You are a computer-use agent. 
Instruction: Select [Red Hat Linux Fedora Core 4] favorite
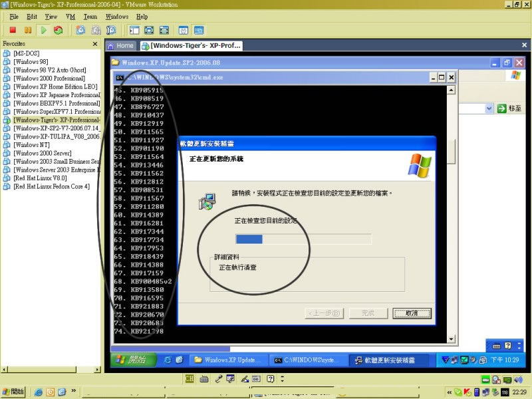pos(52,186)
